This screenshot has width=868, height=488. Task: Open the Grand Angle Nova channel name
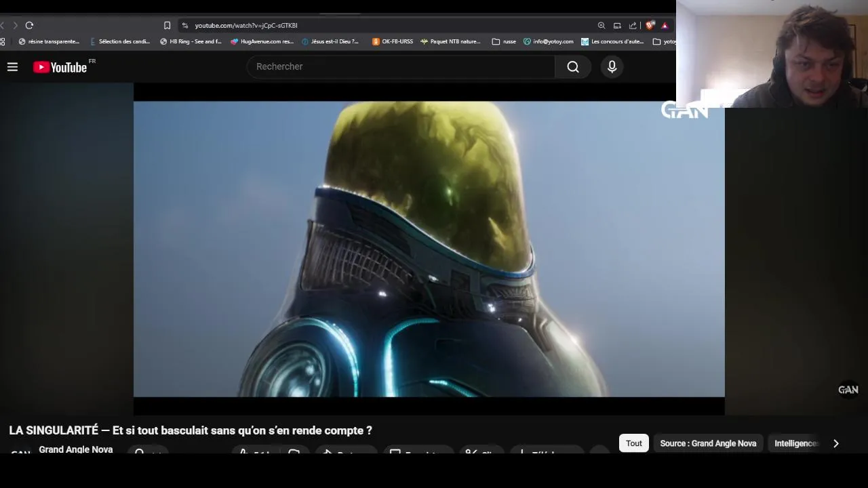tap(76, 449)
